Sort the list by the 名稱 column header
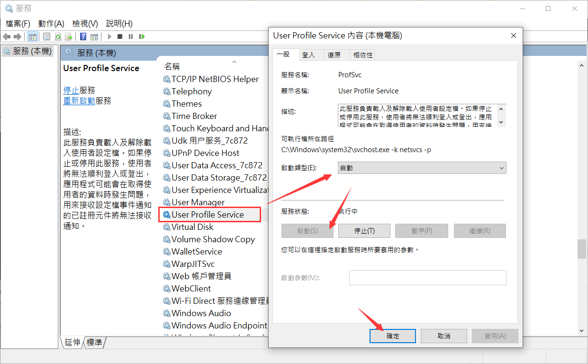Image resolution: width=588 pixels, height=364 pixels. pyautogui.click(x=172, y=66)
